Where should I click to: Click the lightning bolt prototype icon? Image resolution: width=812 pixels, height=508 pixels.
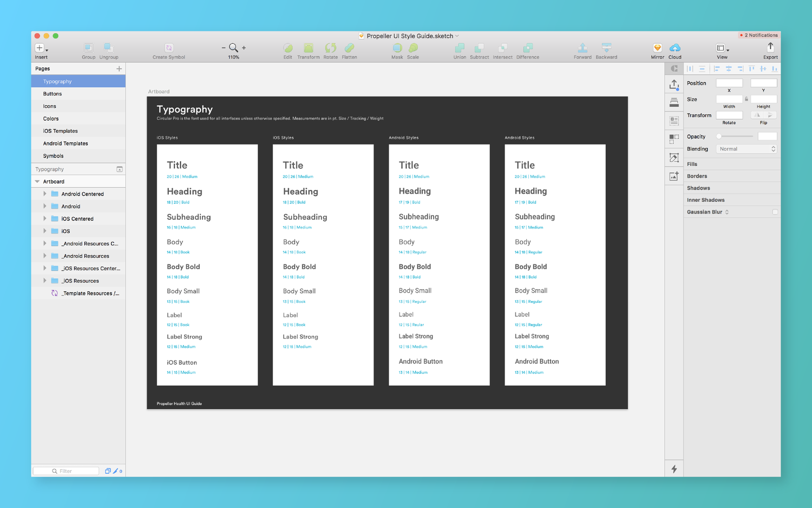674,469
